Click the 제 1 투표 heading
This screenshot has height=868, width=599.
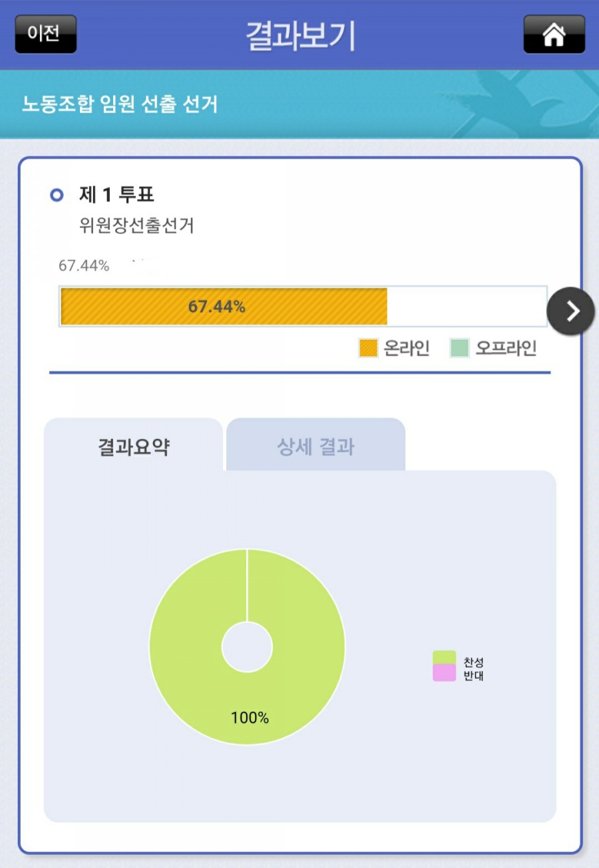116,195
